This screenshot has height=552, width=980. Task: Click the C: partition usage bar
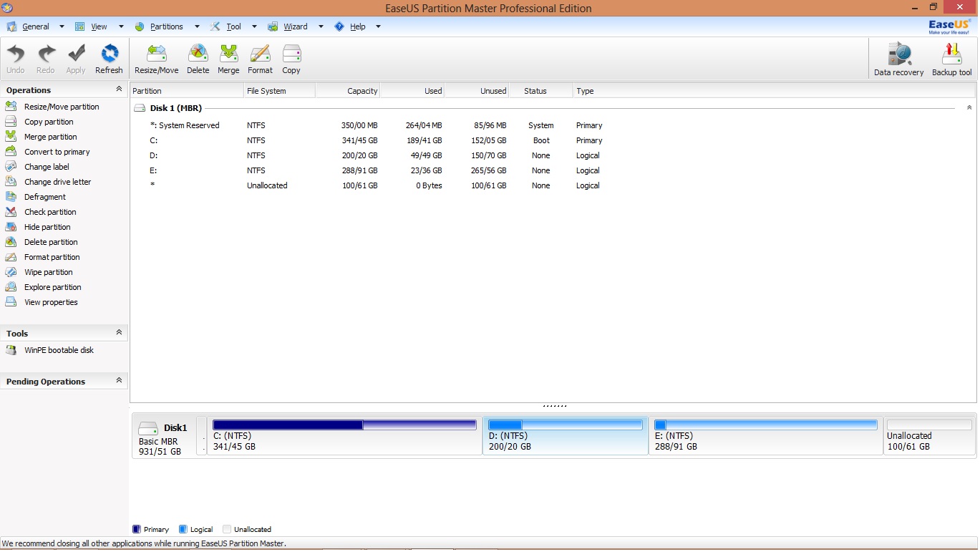(x=344, y=424)
